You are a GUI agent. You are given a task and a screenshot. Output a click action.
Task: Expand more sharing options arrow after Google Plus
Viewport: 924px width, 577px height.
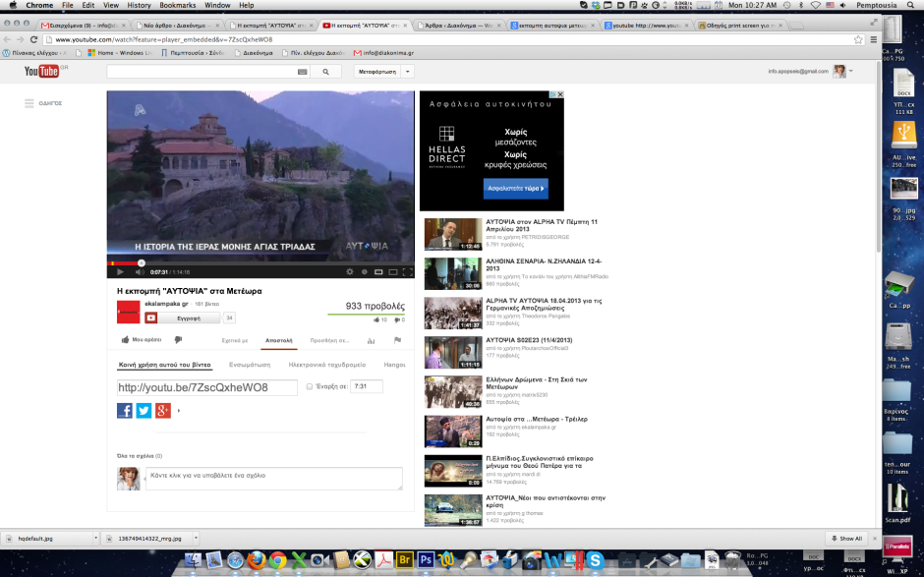point(179,411)
